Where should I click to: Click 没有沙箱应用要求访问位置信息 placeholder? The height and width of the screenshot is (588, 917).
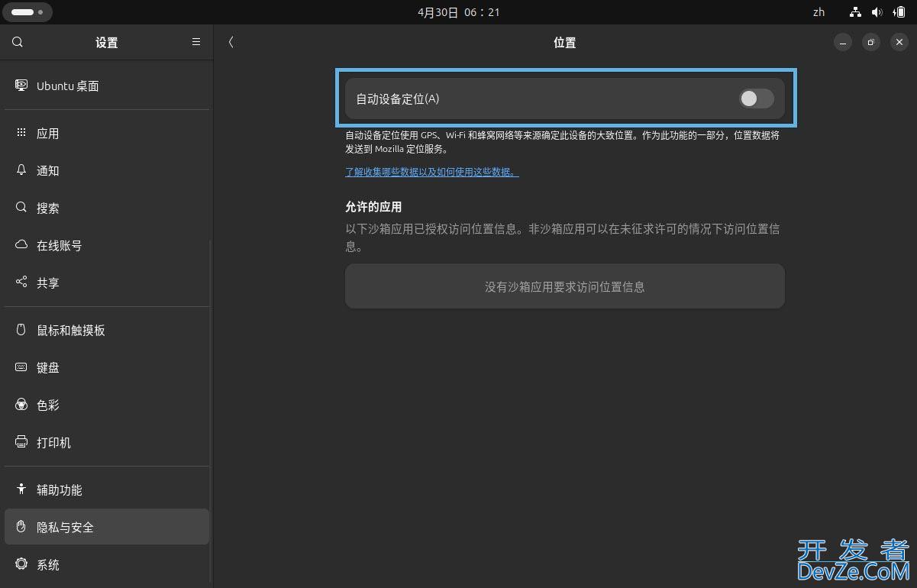pyautogui.click(x=565, y=286)
